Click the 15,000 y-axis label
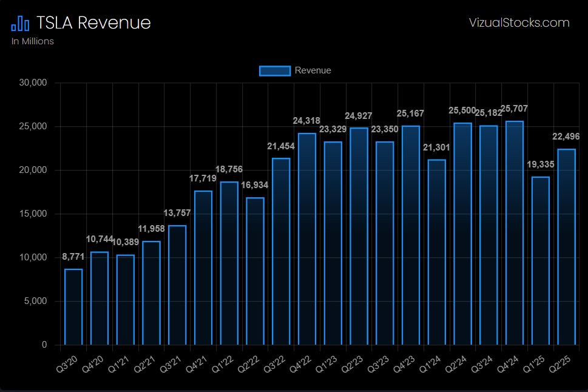The image size is (588, 392). [x=33, y=214]
